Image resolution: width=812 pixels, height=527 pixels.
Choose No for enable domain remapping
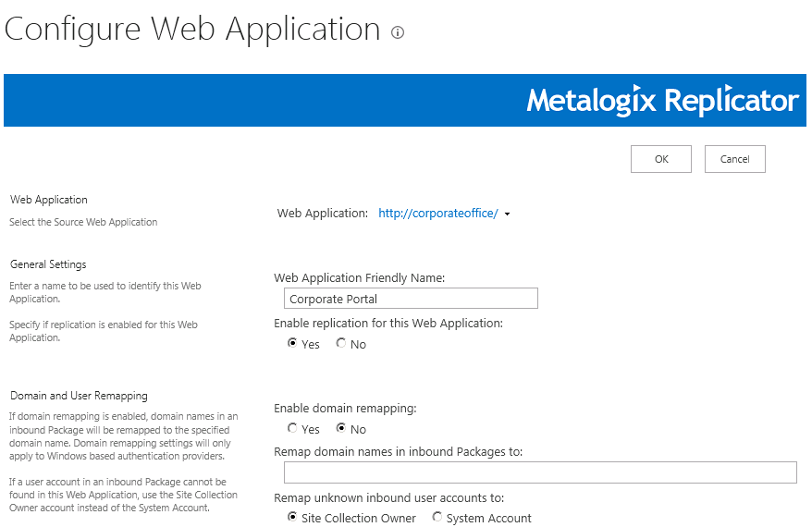(x=341, y=429)
